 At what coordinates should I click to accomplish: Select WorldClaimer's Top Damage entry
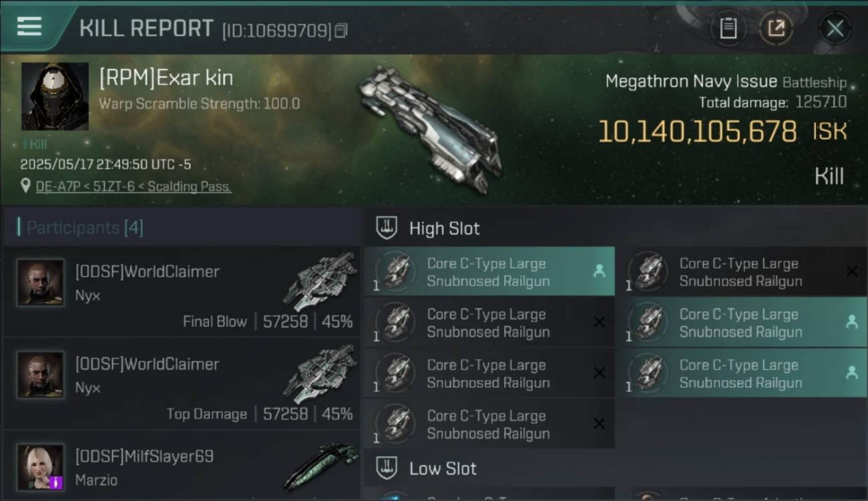click(x=182, y=383)
